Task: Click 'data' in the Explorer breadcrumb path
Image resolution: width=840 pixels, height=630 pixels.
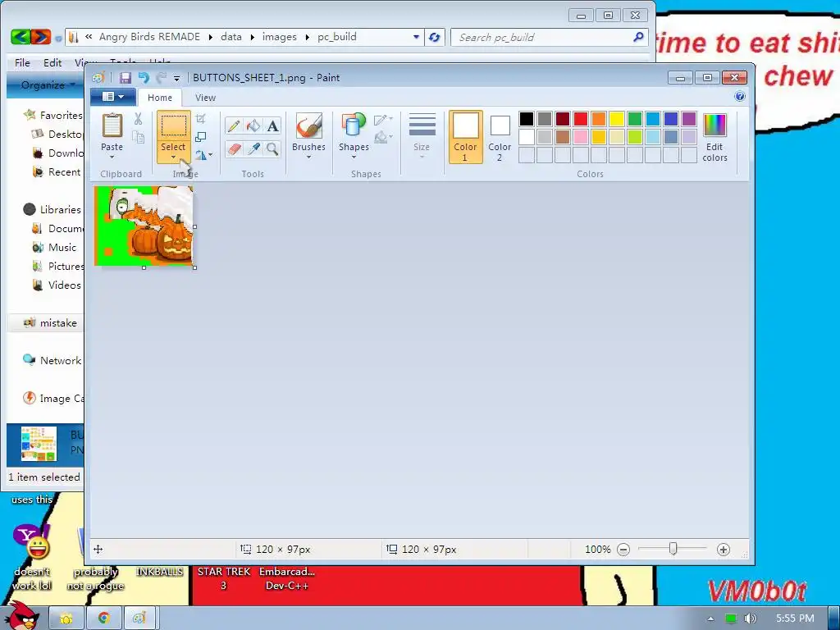Action: [x=231, y=37]
